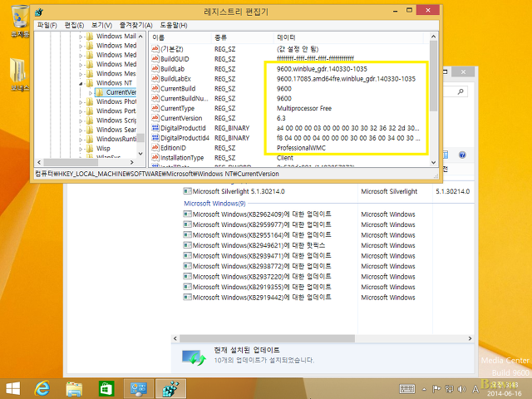
Task: Click the taskbar clock date 2014-06-16
Action: 505,393
